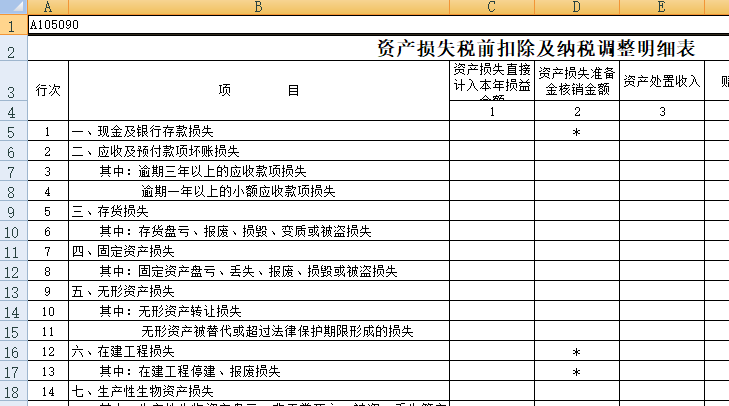Viewport: 729px width, 406px height.
Task: Click asterisk in 现金及银行存款损失 row
Action: (577, 132)
